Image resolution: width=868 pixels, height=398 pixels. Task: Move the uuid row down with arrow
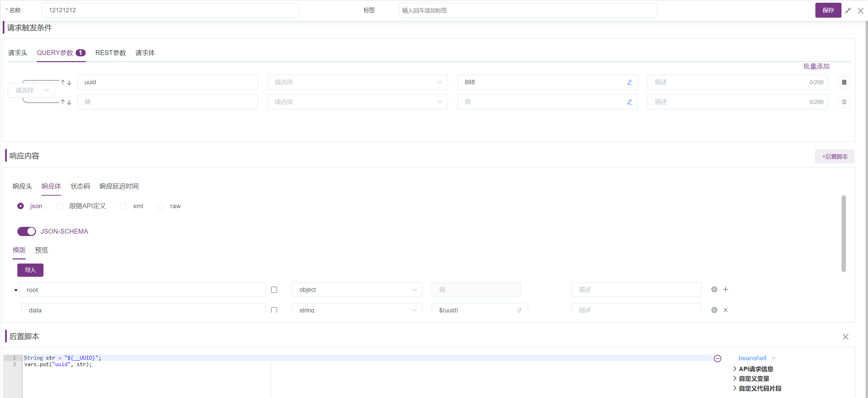pyautogui.click(x=69, y=83)
